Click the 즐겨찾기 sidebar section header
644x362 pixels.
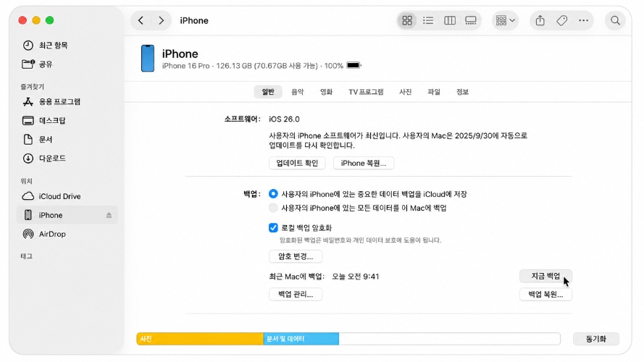(32, 87)
